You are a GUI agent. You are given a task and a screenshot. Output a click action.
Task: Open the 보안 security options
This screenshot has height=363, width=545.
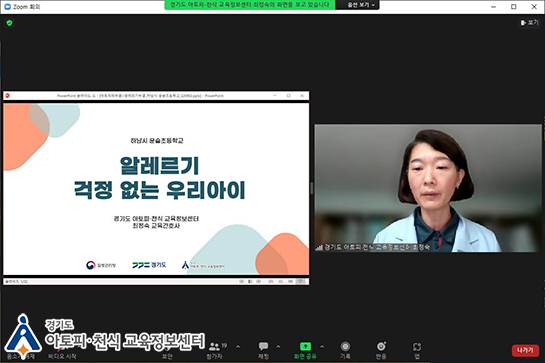(x=167, y=356)
